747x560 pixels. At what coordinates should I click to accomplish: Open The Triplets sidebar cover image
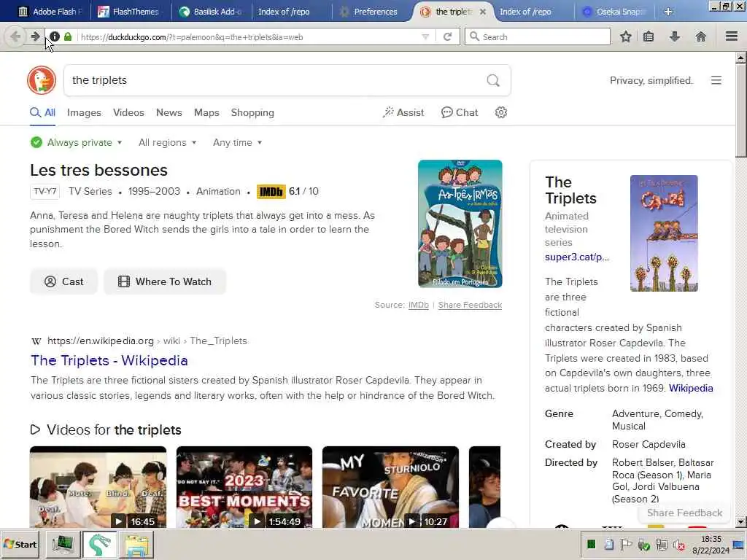(x=664, y=233)
